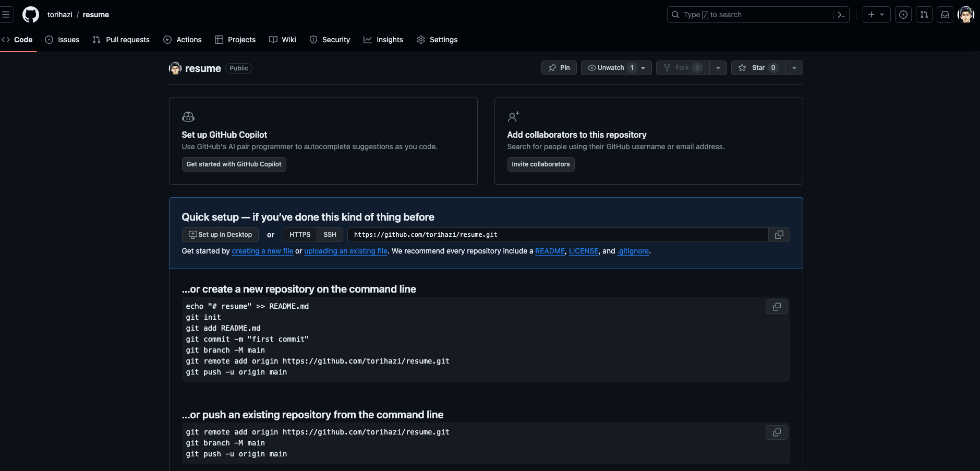
Task: Click torihazi in the breadcrumb
Action: coord(60,15)
